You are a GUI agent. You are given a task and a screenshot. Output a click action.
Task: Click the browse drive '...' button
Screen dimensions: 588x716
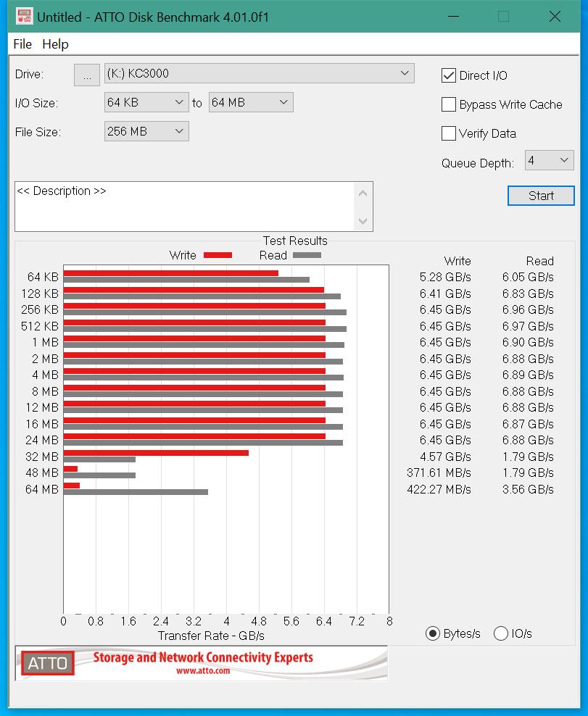(x=87, y=75)
